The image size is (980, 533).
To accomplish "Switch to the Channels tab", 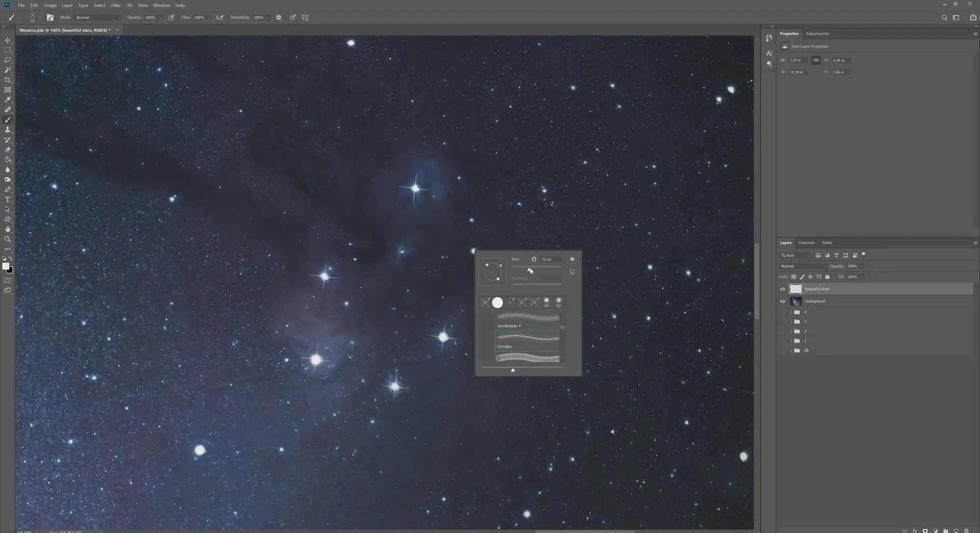I will 806,243.
